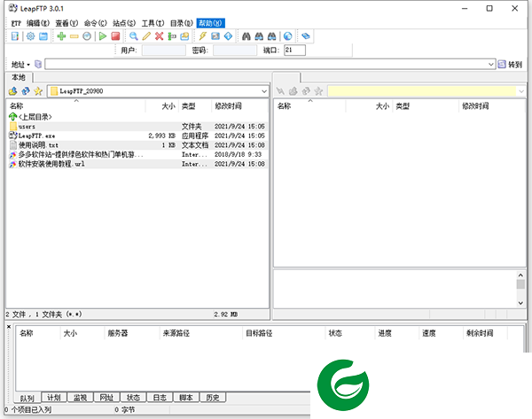The image size is (532, 419).
Task: Open local favorites star icon
Action: coord(38,91)
